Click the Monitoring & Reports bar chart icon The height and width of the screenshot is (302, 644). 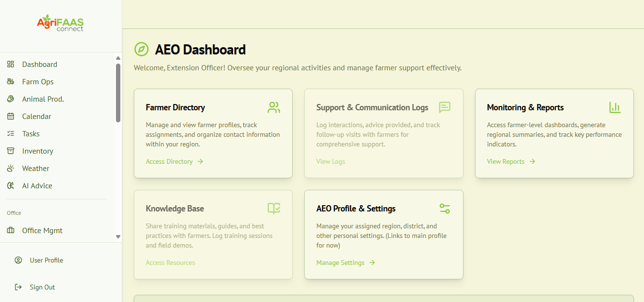615,107
